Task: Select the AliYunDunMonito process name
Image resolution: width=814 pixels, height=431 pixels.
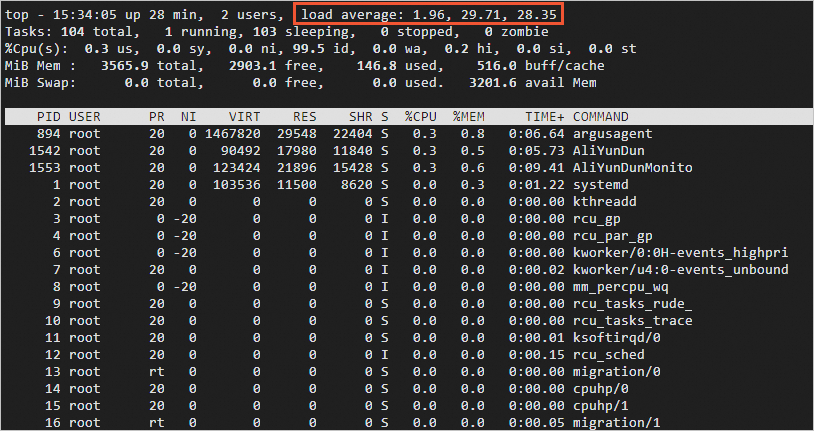Action: tap(632, 168)
